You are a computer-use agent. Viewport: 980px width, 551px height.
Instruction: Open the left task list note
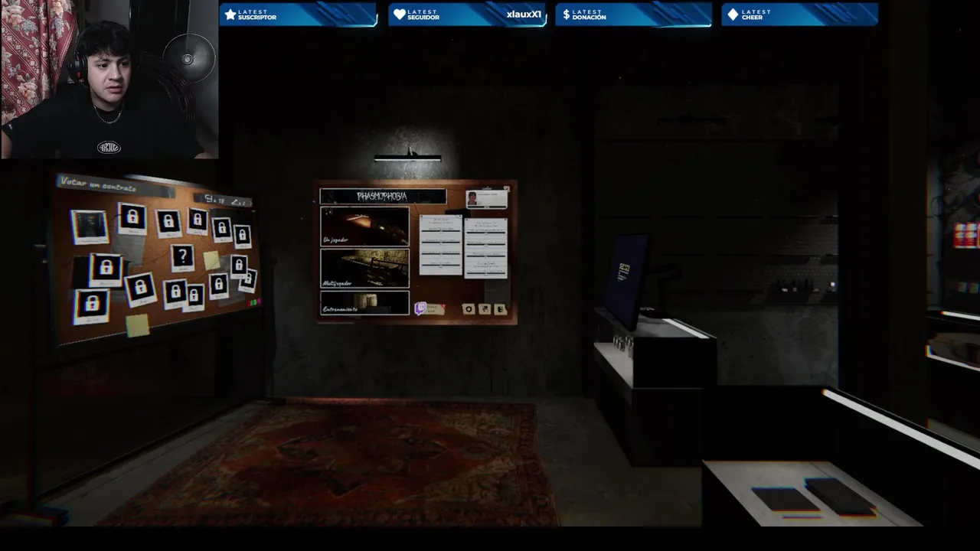pyautogui.click(x=441, y=245)
